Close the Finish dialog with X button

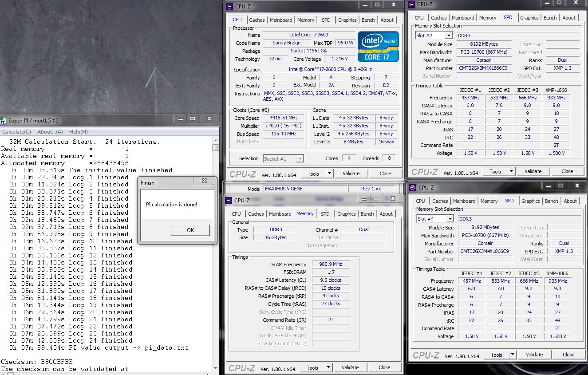204,181
